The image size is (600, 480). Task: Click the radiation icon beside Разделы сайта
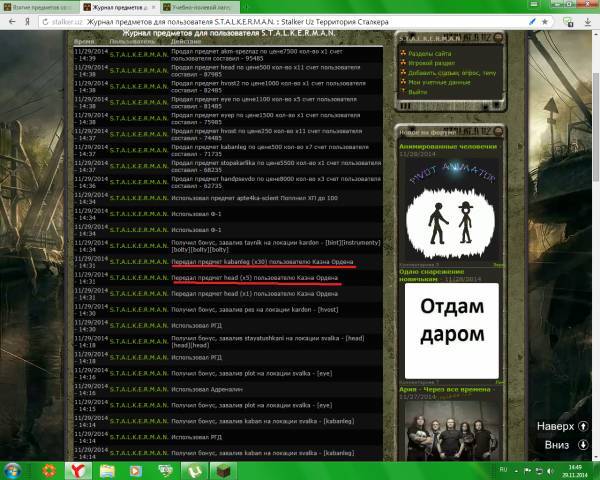tap(403, 53)
